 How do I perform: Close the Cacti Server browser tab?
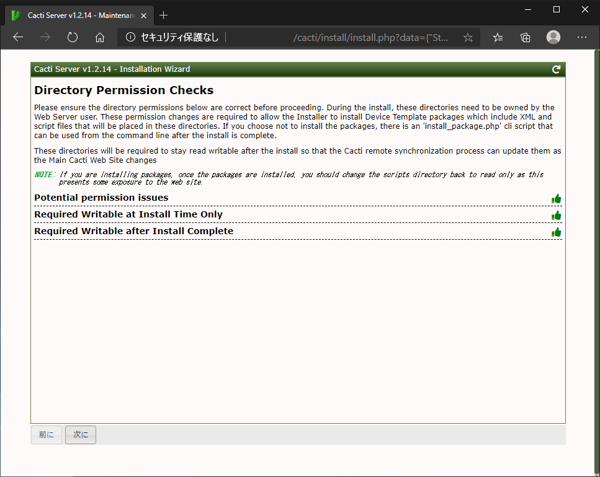pyautogui.click(x=143, y=16)
